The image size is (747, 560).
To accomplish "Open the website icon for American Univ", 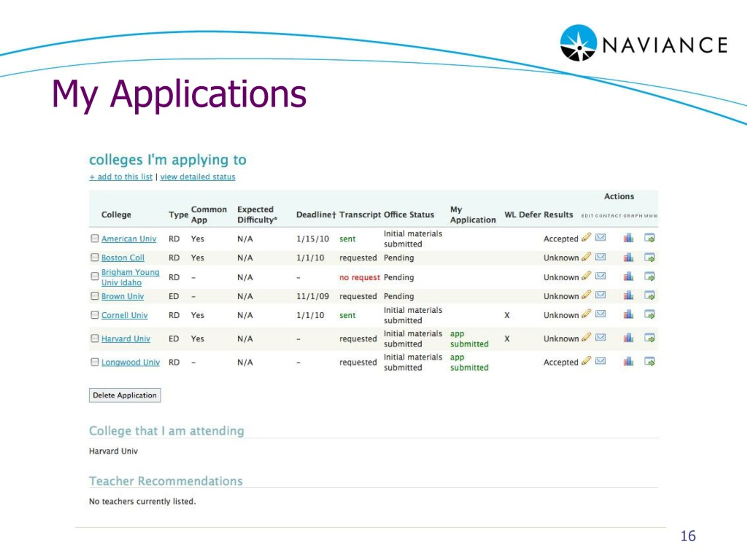I will click(650, 238).
